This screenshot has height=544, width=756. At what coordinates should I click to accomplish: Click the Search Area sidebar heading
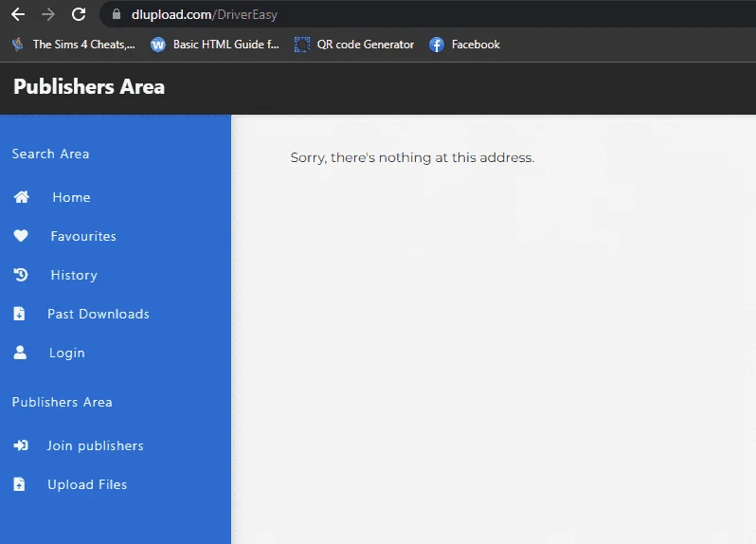click(x=50, y=154)
